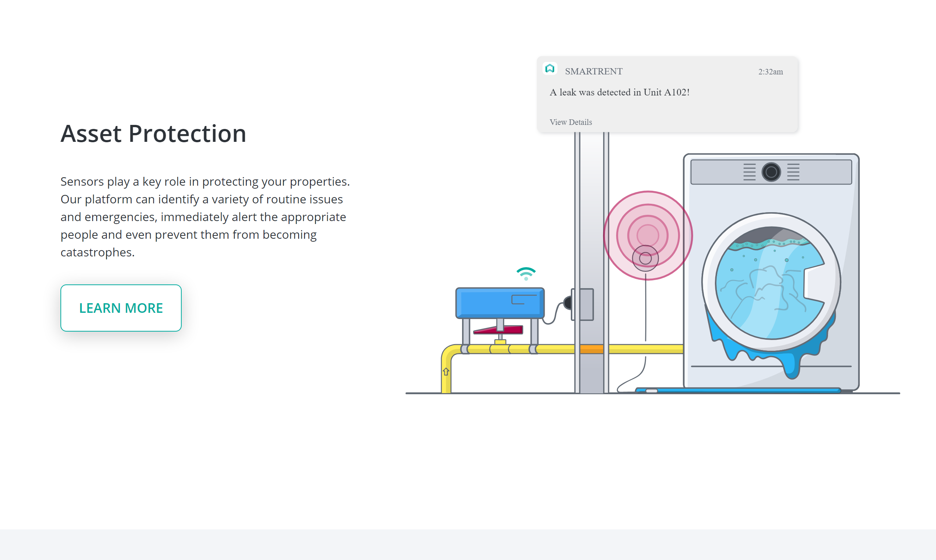The height and width of the screenshot is (560, 936).
Task: Select the Wi-Fi signal icon above the sensor
Action: coord(526,273)
